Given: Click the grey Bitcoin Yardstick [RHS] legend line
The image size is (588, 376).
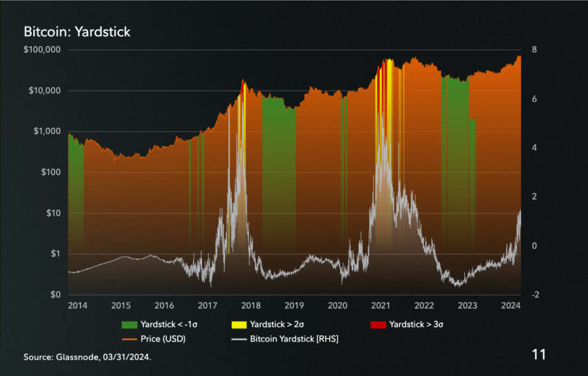Looking at the screenshot, I should click(x=239, y=339).
